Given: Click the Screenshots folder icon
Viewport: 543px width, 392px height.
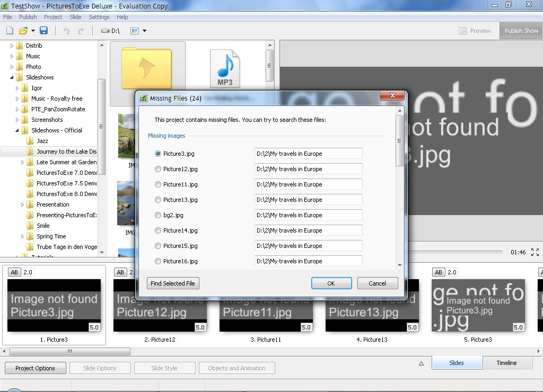Looking at the screenshot, I should [24, 120].
